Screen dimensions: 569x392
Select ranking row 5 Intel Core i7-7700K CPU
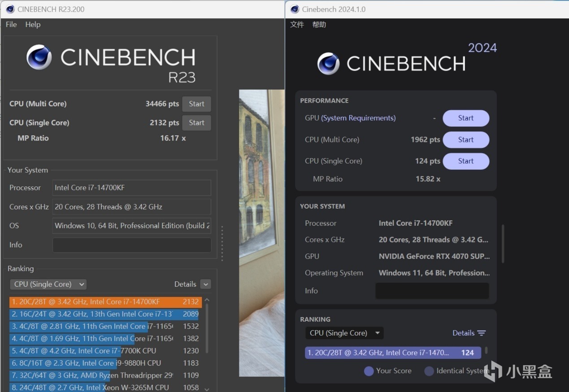click(x=105, y=351)
